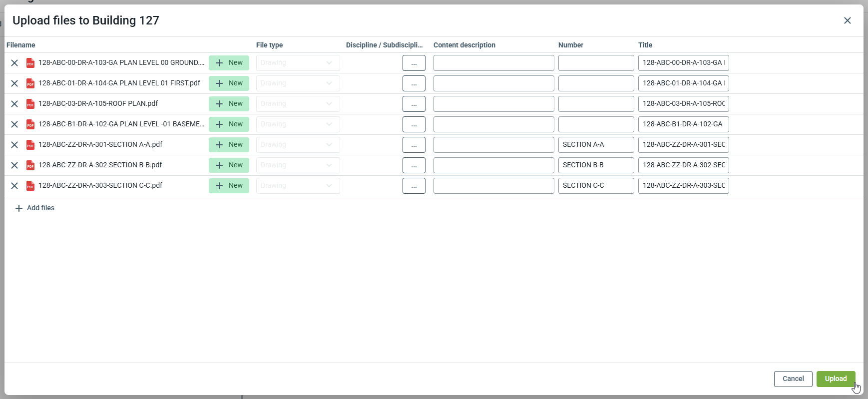Remove the SECTION A-A file row
Viewport: 868px width, 399px height.
click(x=14, y=145)
